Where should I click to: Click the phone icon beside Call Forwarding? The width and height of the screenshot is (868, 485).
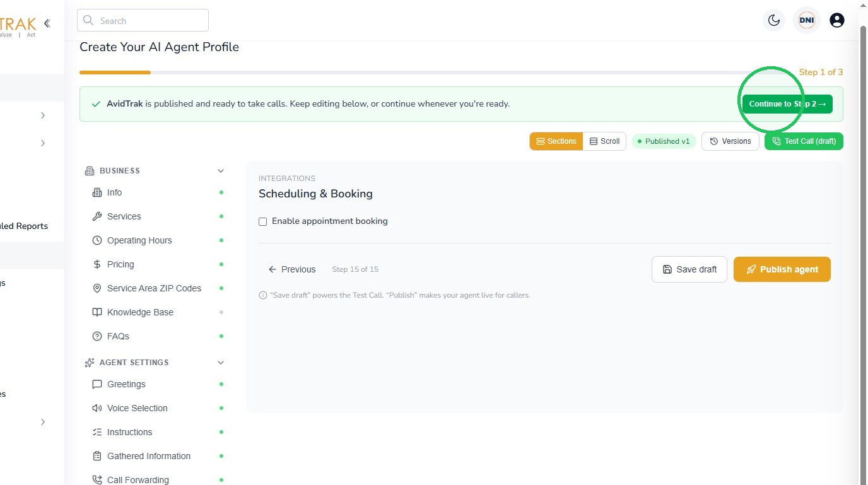[x=97, y=480]
